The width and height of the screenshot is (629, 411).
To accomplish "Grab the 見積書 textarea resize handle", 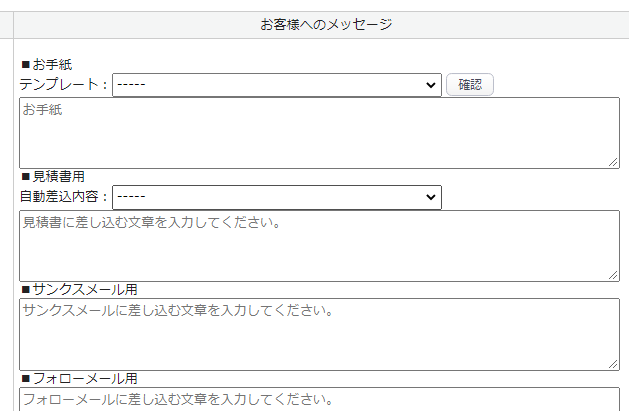I will coord(613,275).
